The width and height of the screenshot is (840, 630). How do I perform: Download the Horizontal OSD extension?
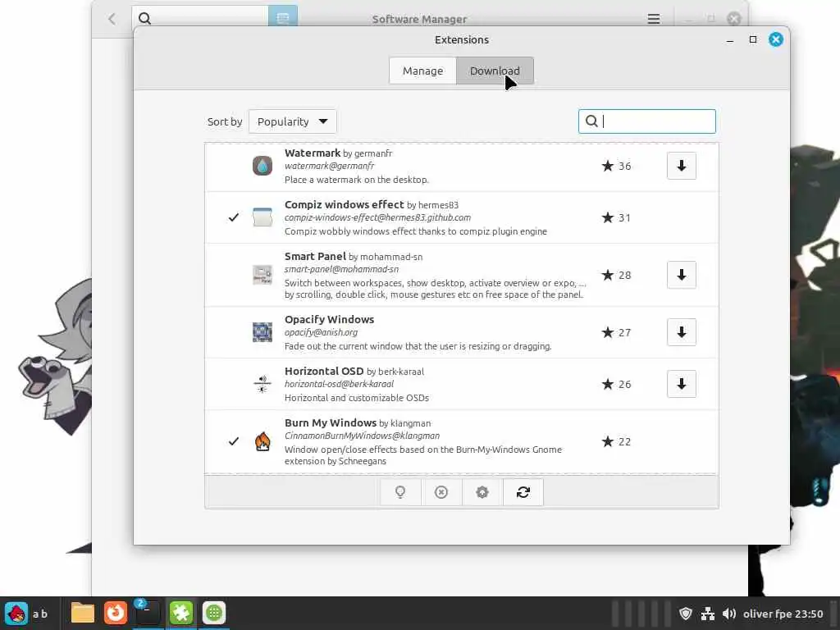click(681, 384)
